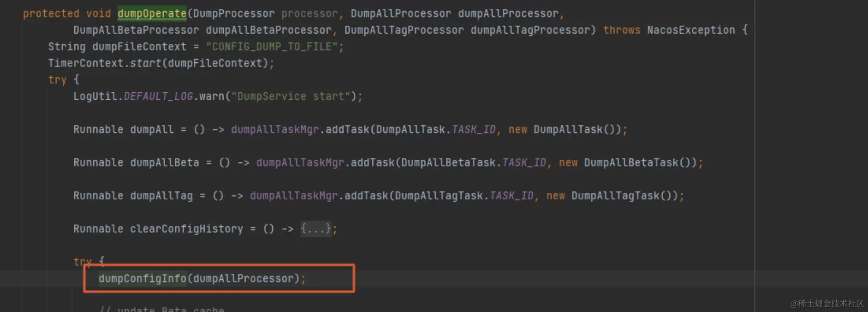Click addTask on the dumpAllTag line
868x312 pixels.
point(366,196)
